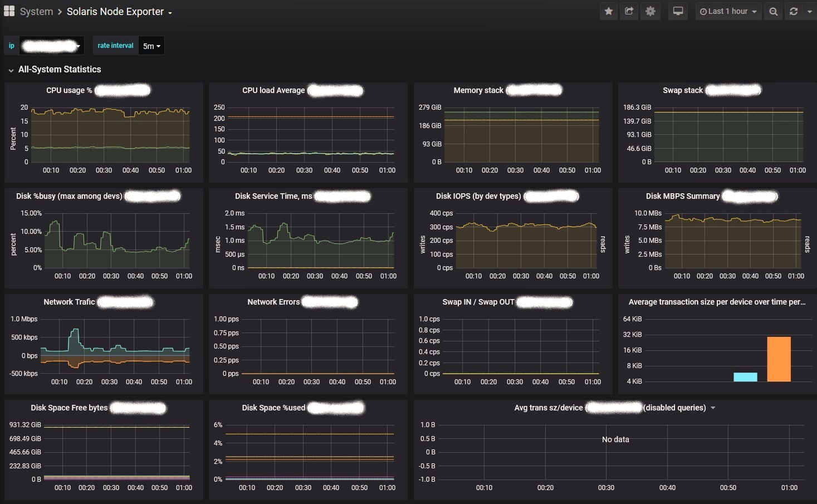Open the Last 1 hour time picker
The width and height of the screenshot is (817, 504).
click(728, 11)
